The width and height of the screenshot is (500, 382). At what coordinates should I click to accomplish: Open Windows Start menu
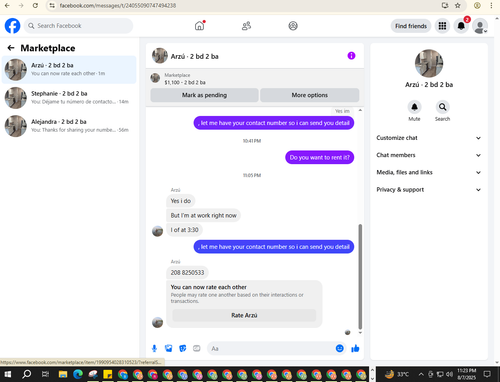point(7,374)
